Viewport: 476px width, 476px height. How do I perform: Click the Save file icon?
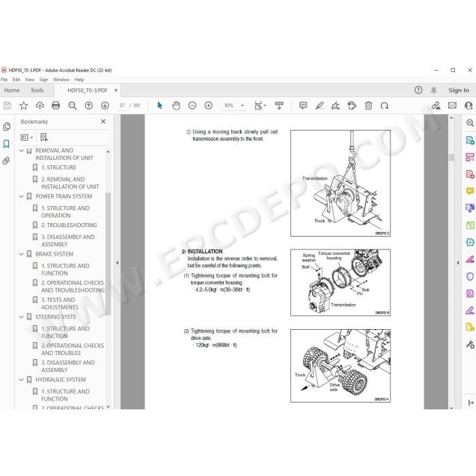click(7, 105)
